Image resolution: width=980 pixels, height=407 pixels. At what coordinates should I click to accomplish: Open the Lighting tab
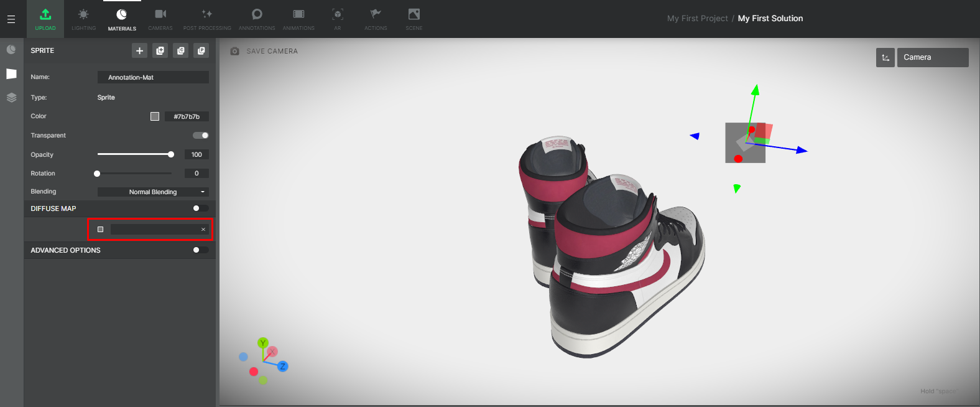pyautogui.click(x=83, y=19)
